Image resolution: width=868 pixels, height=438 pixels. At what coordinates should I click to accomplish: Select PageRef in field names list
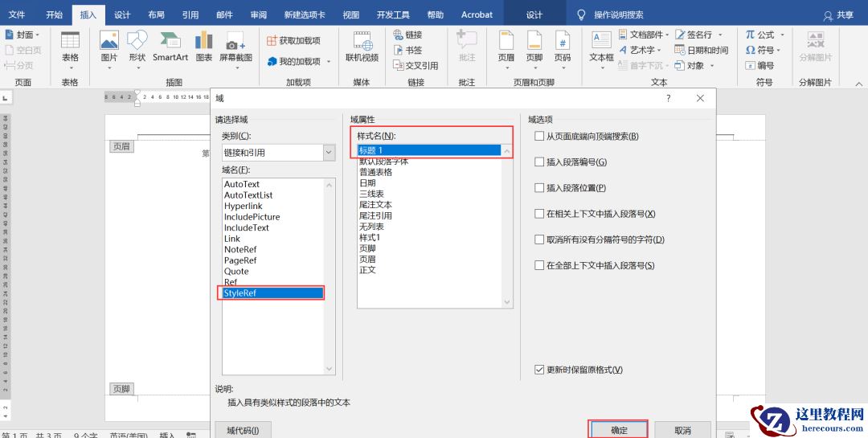[240, 260]
